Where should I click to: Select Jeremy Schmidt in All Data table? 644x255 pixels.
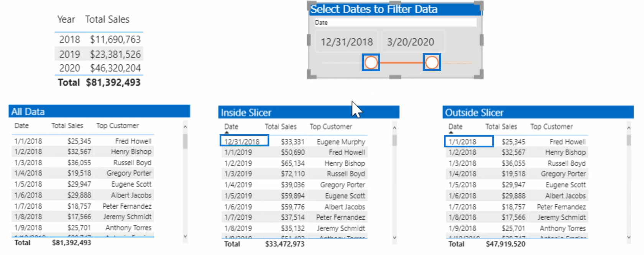(x=127, y=217)
